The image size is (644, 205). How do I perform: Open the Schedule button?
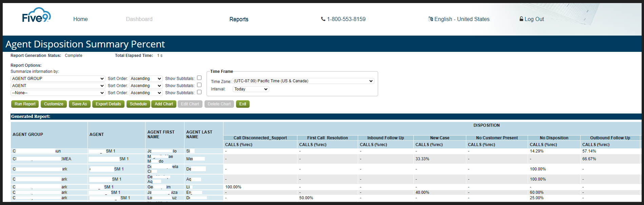point(138,104)
